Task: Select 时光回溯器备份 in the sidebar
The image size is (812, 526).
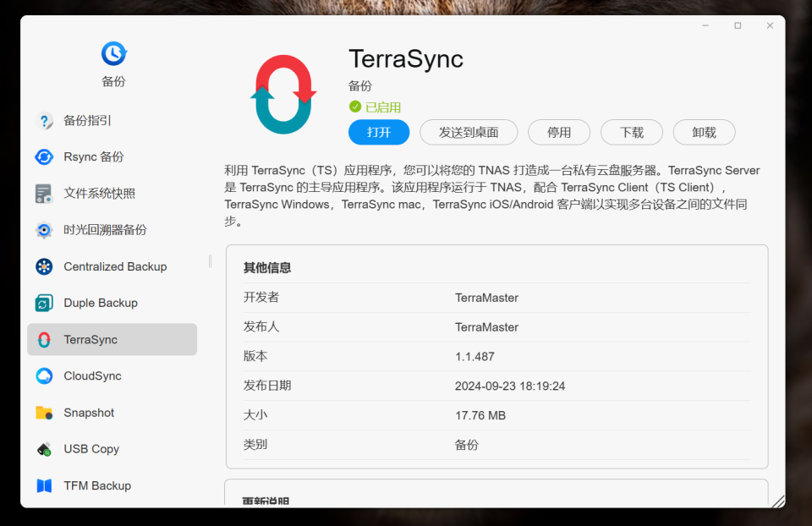Action: coord(112,230)
